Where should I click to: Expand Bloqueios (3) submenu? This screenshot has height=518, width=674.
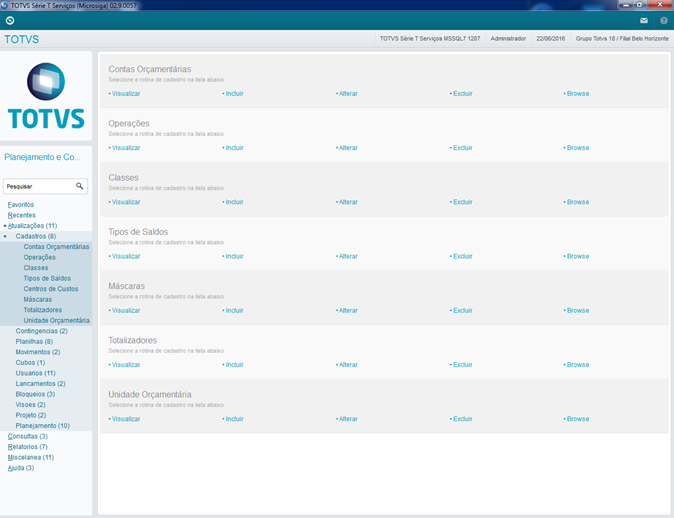pyautogui.click(x=35, y=394)
